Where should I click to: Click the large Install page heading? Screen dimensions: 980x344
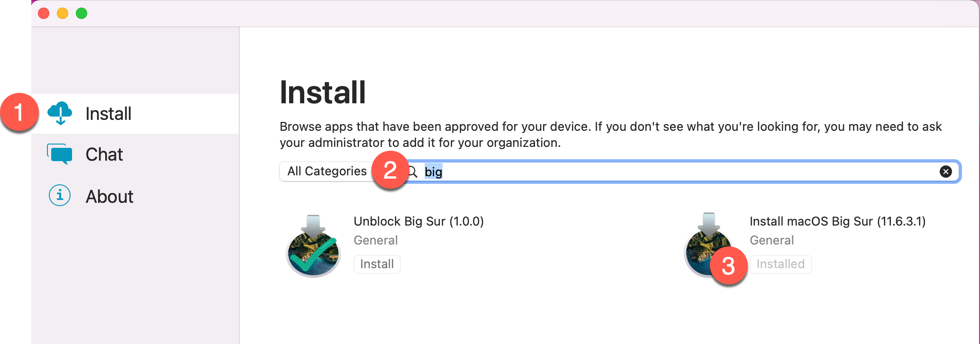[323, 92]
